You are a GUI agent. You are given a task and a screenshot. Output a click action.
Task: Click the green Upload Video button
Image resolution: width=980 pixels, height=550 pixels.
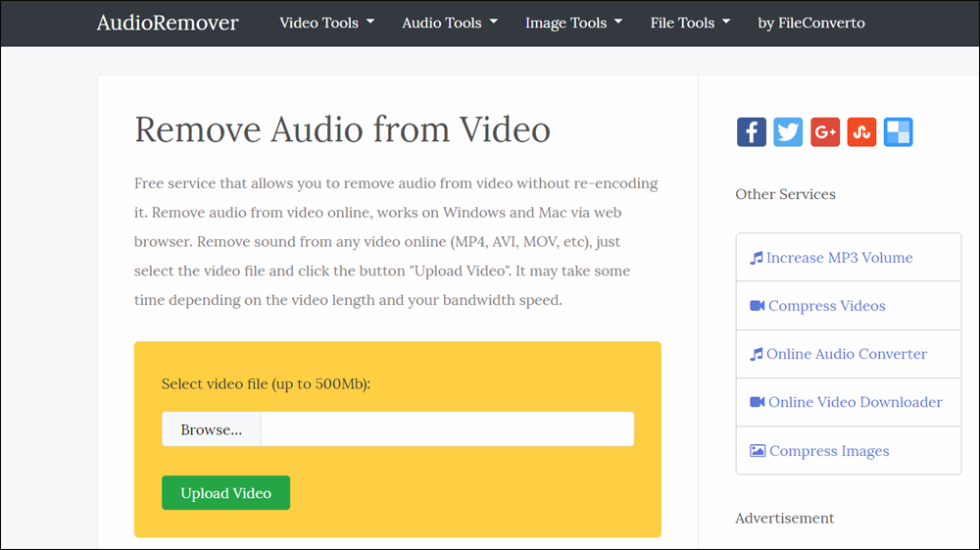tap(225, 493)
